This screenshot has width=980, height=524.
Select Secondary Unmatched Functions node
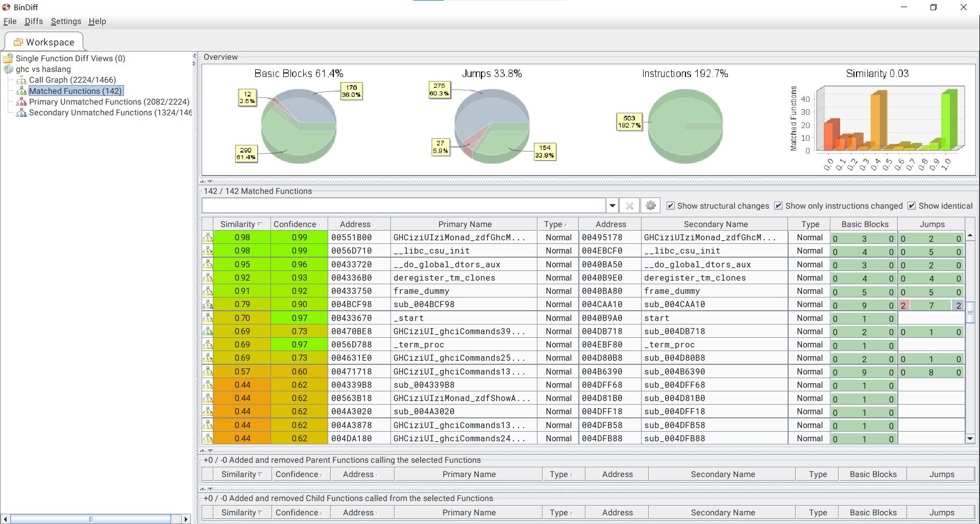coord(110,113)
